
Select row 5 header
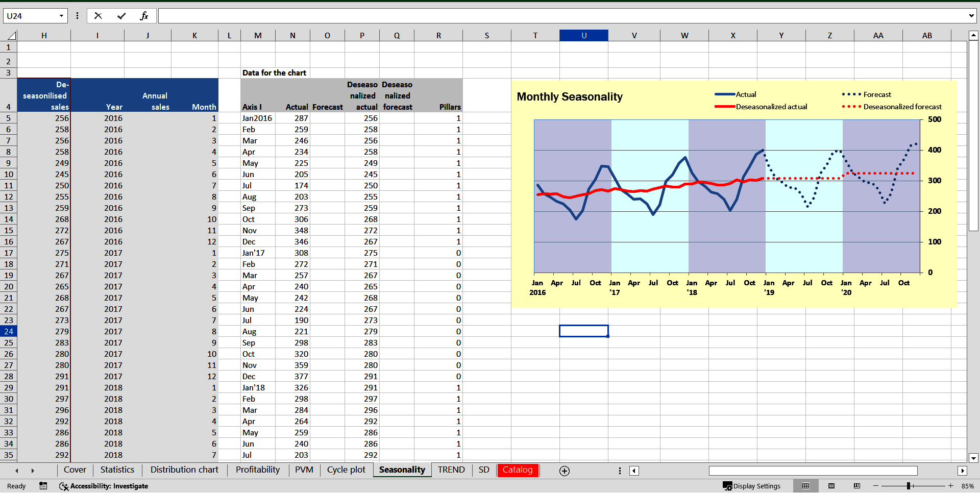[9, 118]
